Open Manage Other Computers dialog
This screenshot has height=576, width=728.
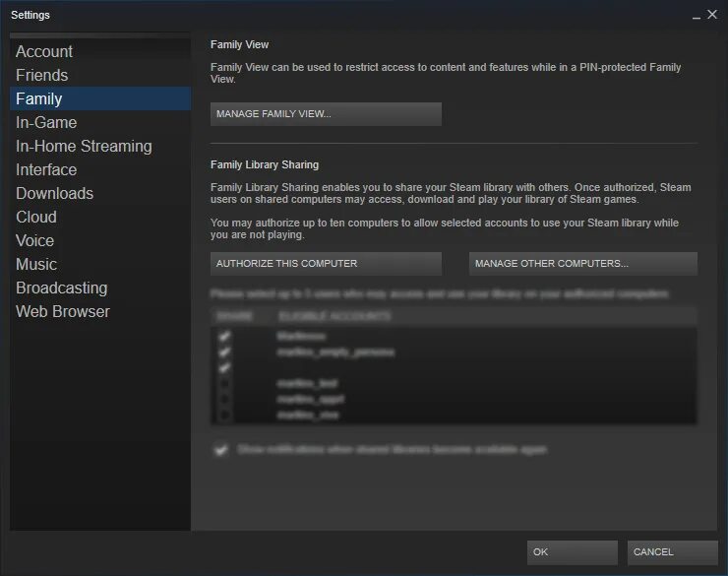(x=582, y=263)
